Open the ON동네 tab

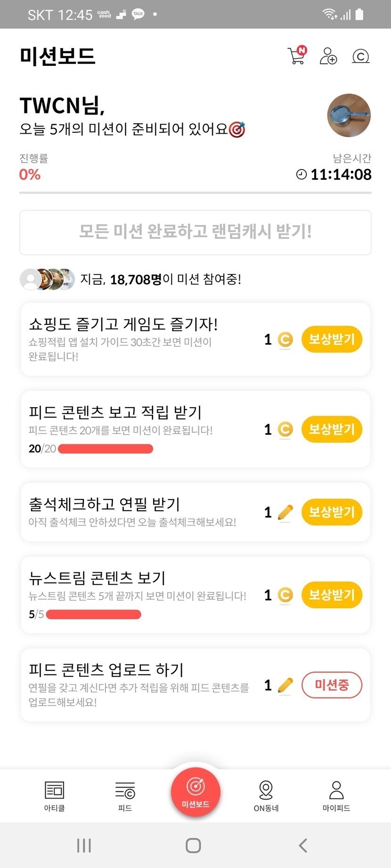(266, 796)
